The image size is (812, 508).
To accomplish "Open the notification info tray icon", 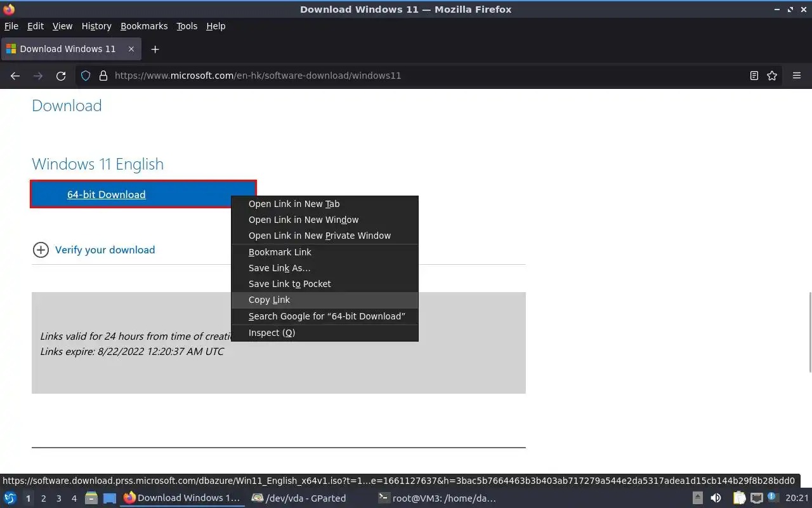I will [773, 498].
